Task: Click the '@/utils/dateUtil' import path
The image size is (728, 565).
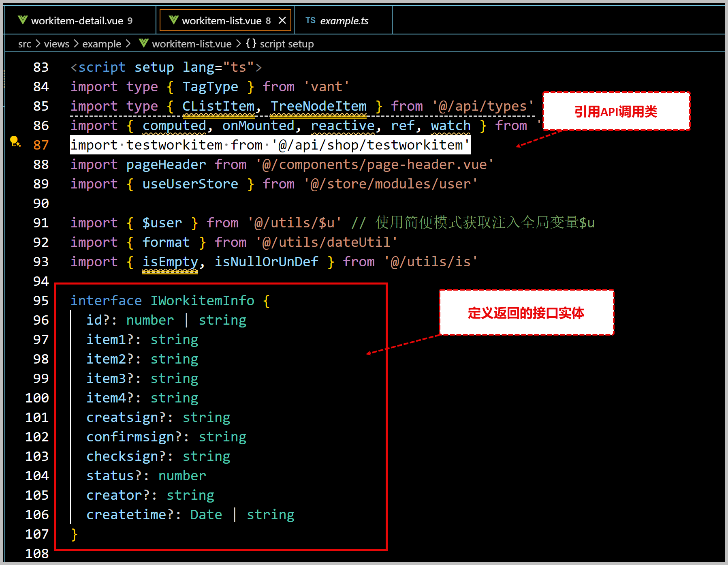Action: coord(327,242)
